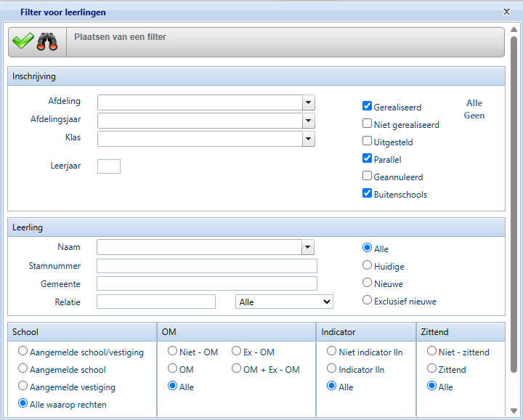523x420 pixels.
Task: Click the Leerjaar input field
Action: pos(109,166)
